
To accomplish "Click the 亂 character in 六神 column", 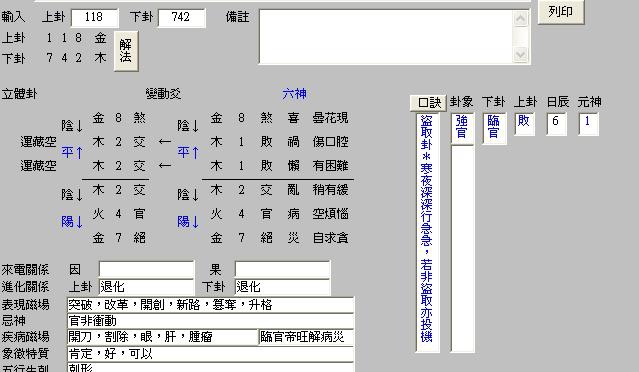I will 293,190.
